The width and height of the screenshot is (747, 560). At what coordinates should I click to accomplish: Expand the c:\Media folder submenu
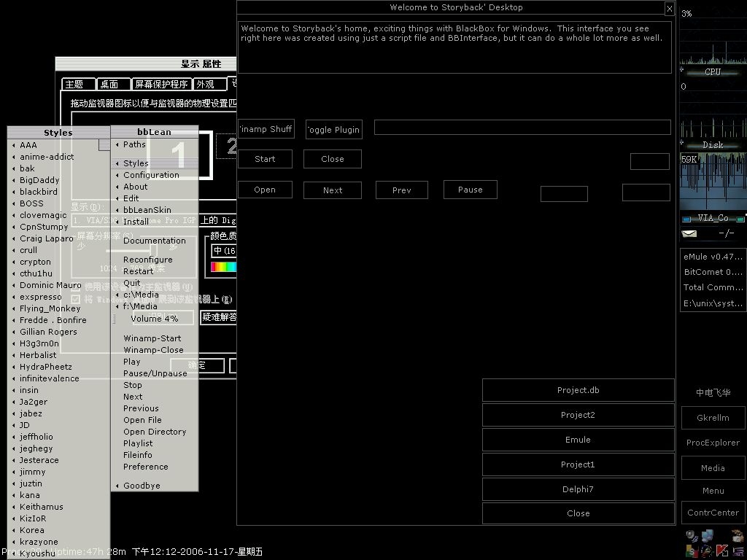tap(155, 295)
